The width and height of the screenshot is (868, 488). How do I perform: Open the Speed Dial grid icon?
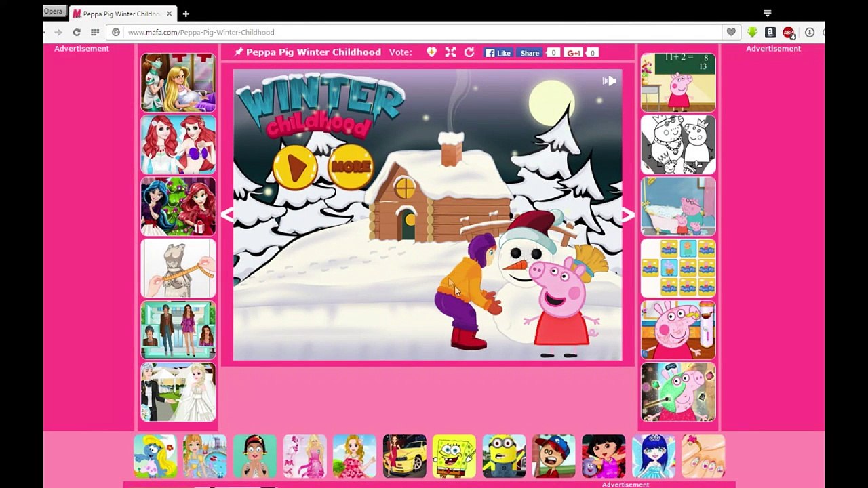coord(95,32)
